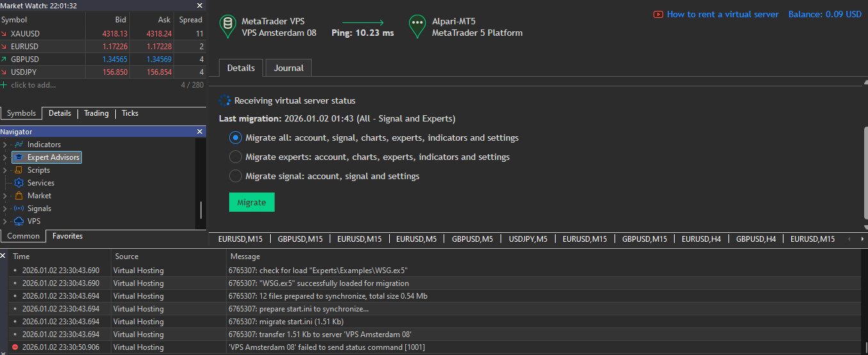Close the Navigator panel
Viewport: 868px width, 355px height.
coord(199,132)
